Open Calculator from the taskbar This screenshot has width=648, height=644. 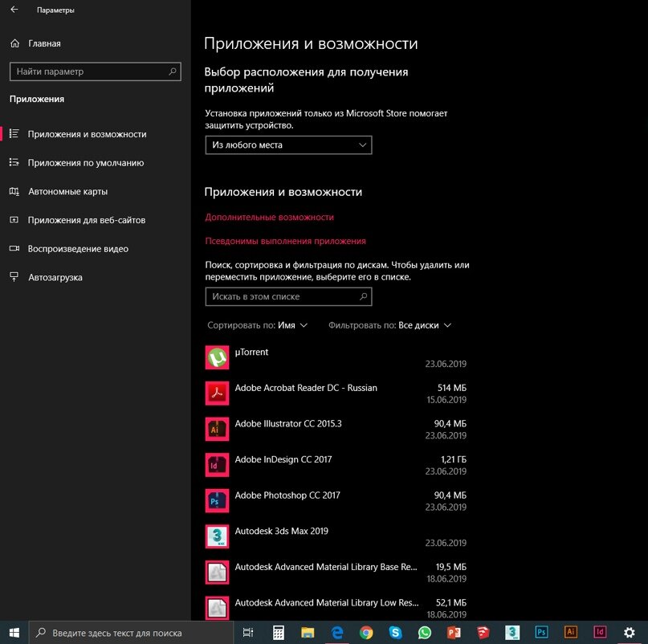point(278,633)
